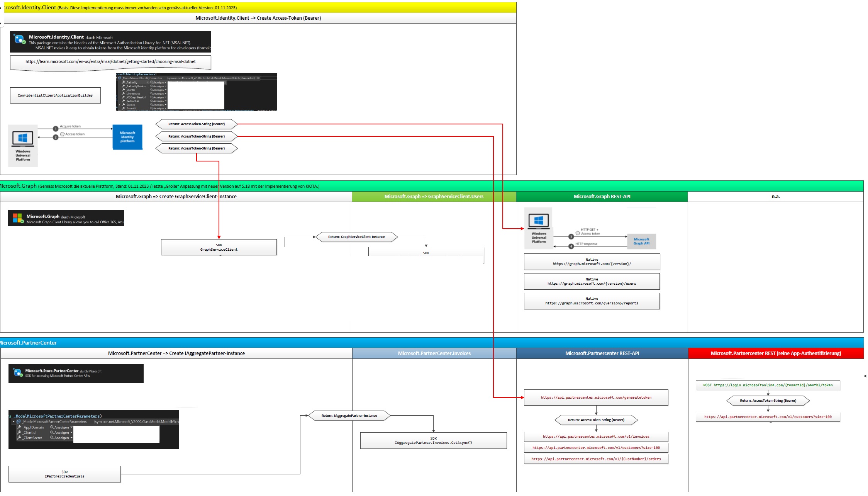Image resolution: width=868 pixels, height=496 pixels.
Task: Select the Create Access-Token (Bearer) header
Action: [x=258, y=18]
